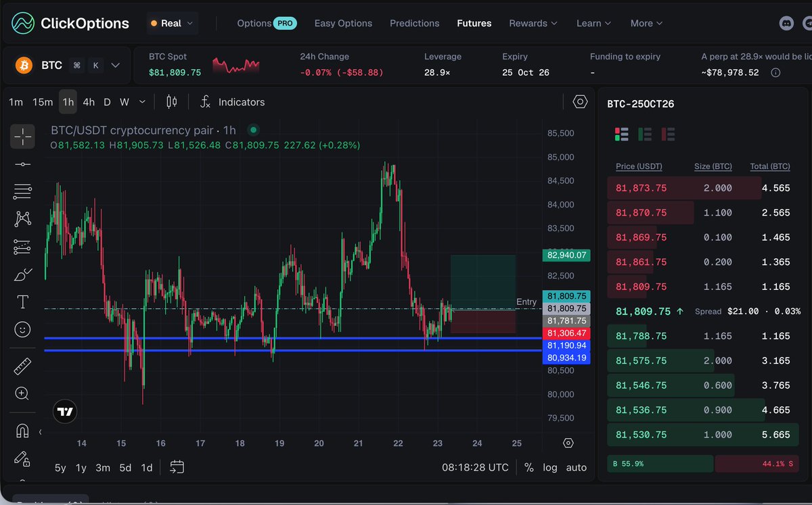Toggle log scale mode

550,467
